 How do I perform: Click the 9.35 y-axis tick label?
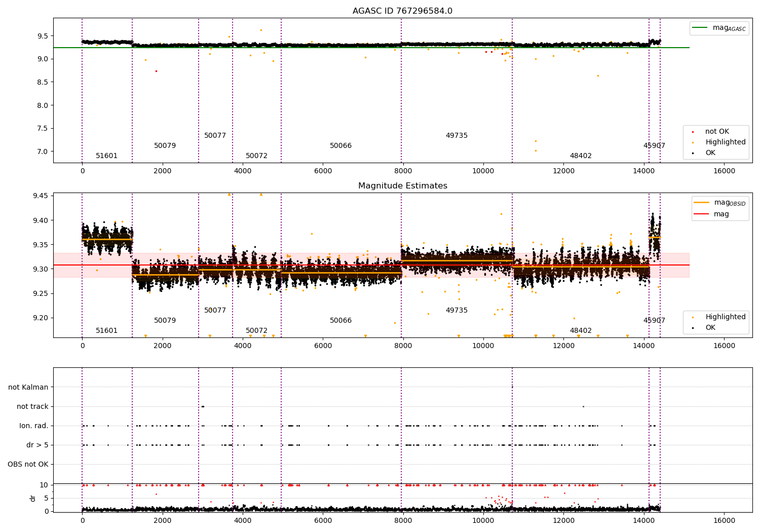(41, 245)
